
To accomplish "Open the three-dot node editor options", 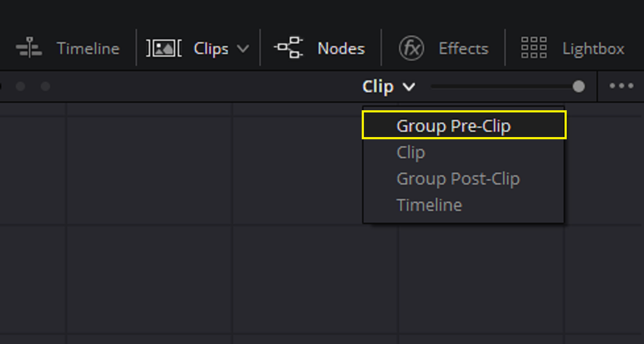I will click(621, 86).
